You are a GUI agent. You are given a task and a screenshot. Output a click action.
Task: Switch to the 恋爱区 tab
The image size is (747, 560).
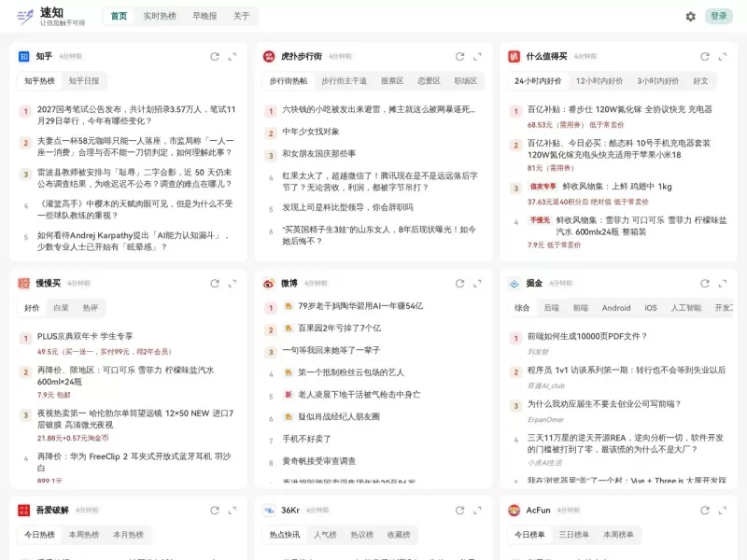coord(429,81)
